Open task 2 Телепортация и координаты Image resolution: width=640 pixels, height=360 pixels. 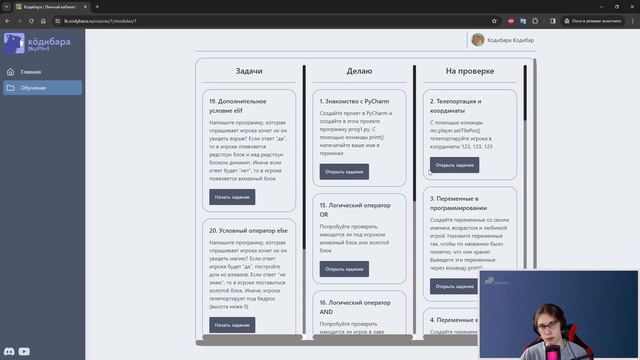pos(454,165)
